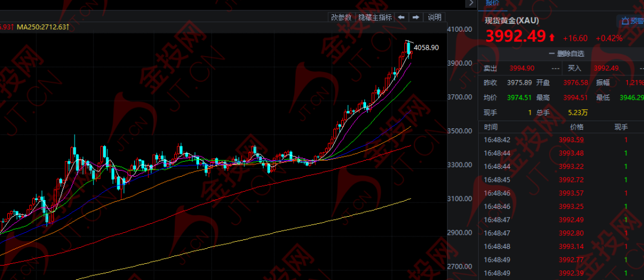Viewport: 644px width, 280px height.
Task: Click the 现手 column header
Action: 621,127
